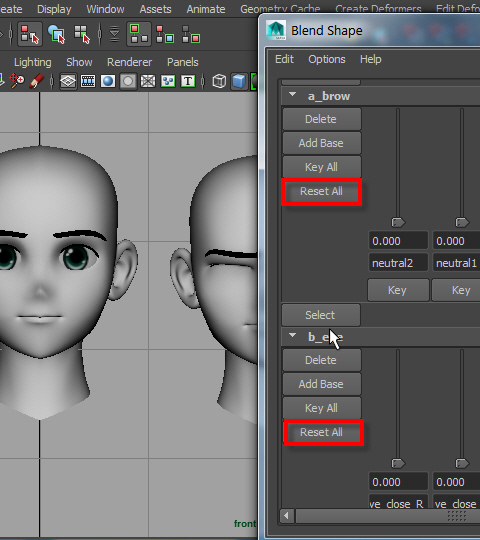This screenshot has height=540, width=480.
Task: Click the neutral1 name field
Action: coord(456,263)
